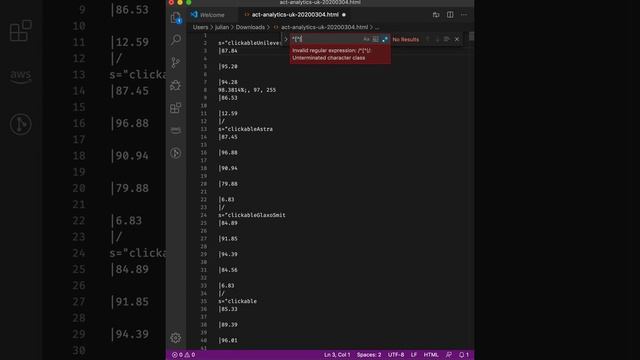Click LF end-of-line setting
The height and width of the screenshot is (360, 640).
click(414, 355)
